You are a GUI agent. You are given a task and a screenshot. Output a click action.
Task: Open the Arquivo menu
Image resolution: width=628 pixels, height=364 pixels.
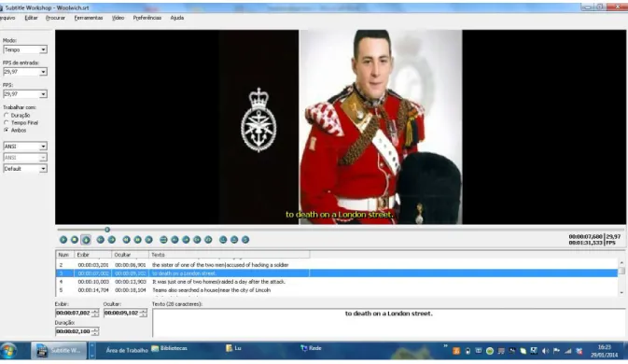coord(7,18)
